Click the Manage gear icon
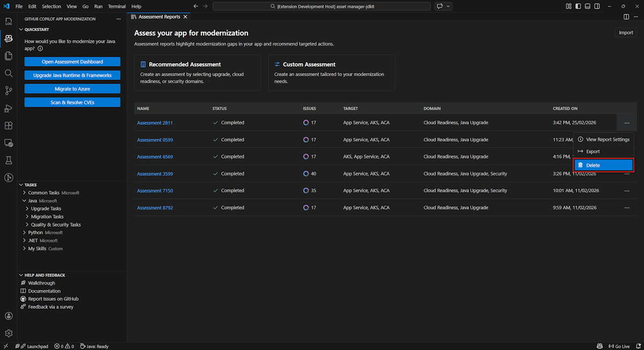The width and height of the screenshot is (644, 350). click(8, 333)
